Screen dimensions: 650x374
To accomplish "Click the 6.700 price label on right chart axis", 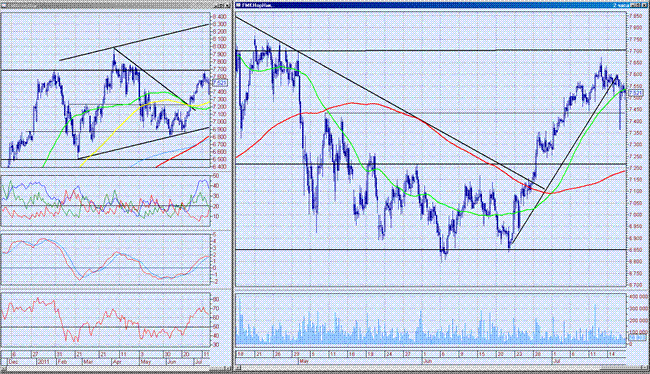I will pyautogui.click(x=636, y=285).
